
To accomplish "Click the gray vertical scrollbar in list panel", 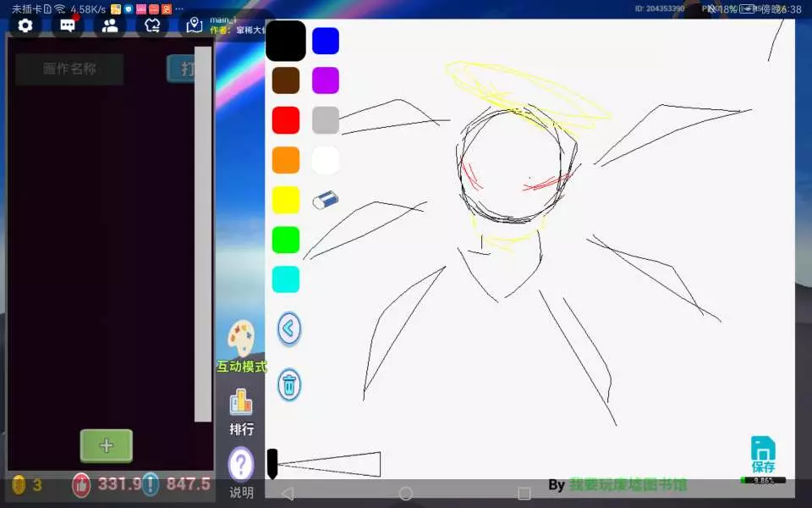I will pos(203,235).
